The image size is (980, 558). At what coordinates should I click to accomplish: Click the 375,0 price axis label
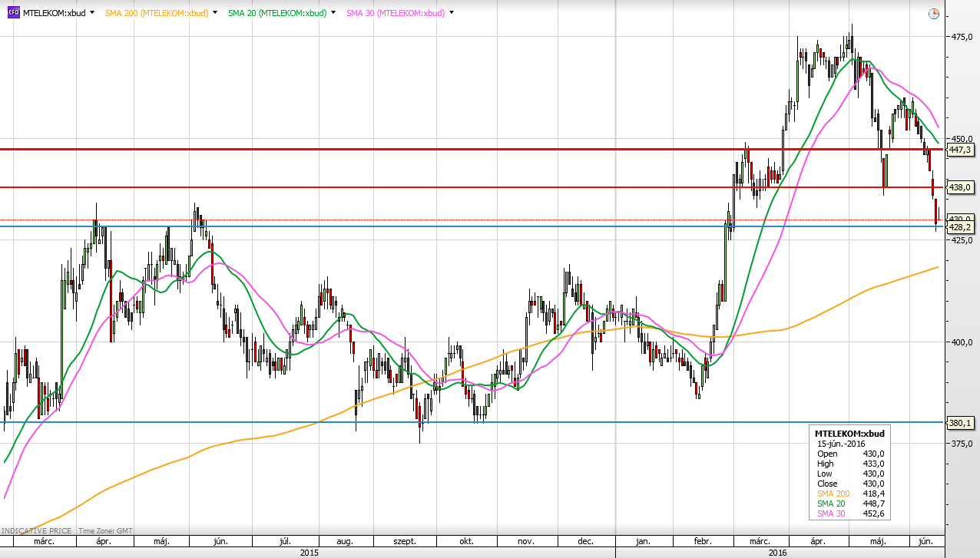coord(962,444)
